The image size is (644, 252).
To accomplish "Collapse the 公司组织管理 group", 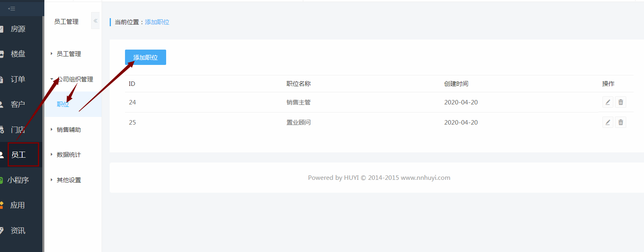I will tap(75, 79).
